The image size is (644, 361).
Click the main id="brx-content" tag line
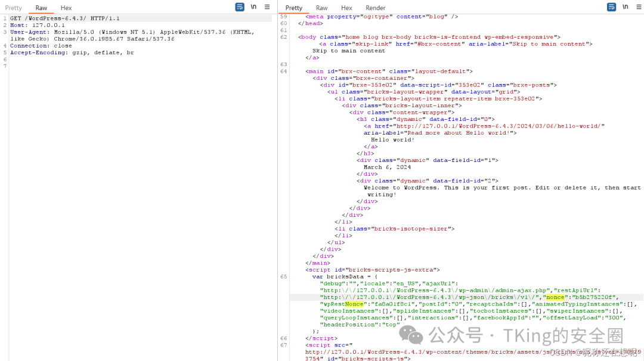point(389,71)
